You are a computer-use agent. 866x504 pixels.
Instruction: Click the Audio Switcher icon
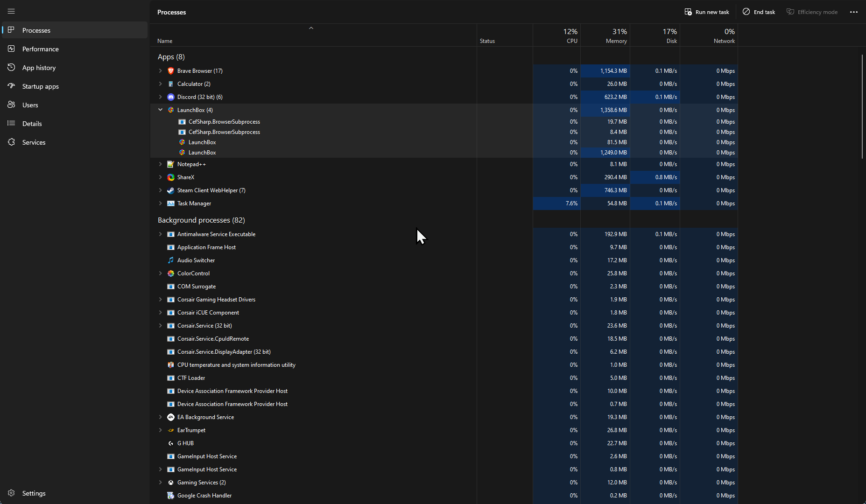[171, 260]
